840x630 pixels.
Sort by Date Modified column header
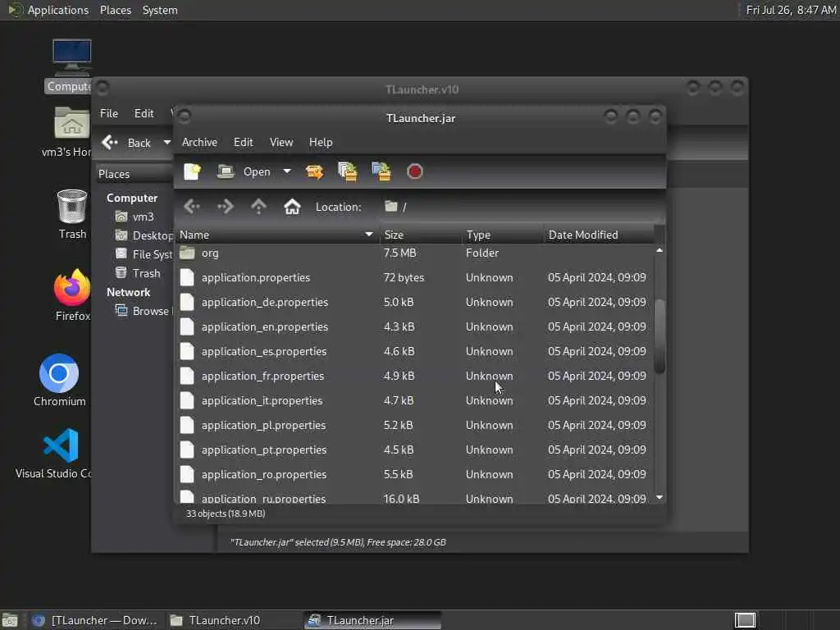coord(598,235)
